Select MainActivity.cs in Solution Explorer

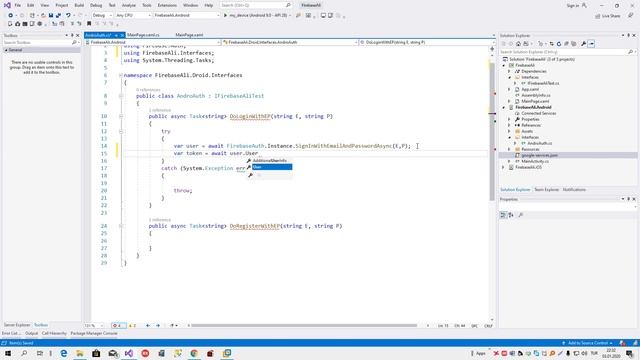(535, 161)
